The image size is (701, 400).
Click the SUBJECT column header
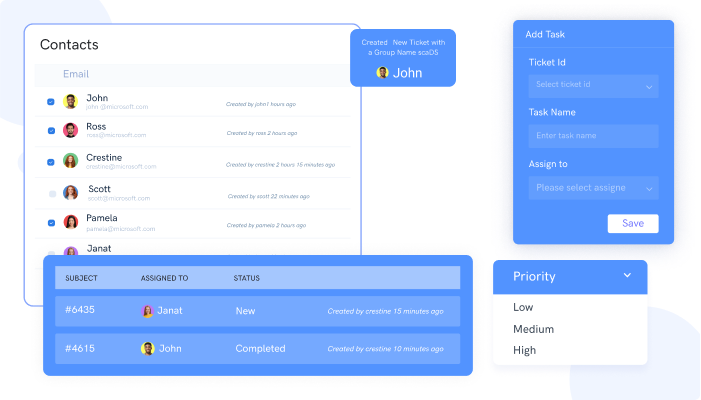click(x=81, y=278)
